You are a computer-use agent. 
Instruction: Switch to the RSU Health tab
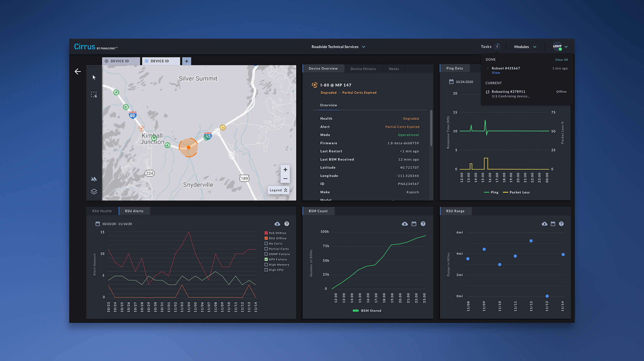[x=102, y=211]
